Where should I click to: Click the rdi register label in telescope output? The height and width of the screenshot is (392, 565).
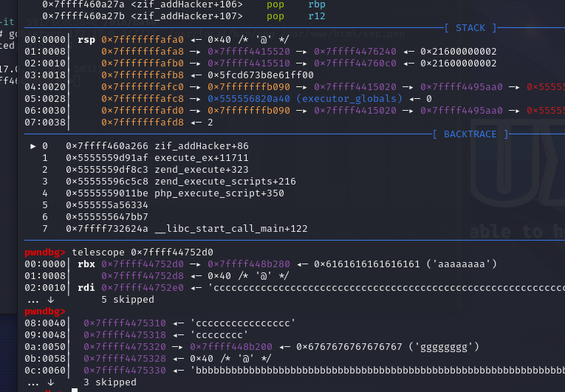[x=86, y=288]
